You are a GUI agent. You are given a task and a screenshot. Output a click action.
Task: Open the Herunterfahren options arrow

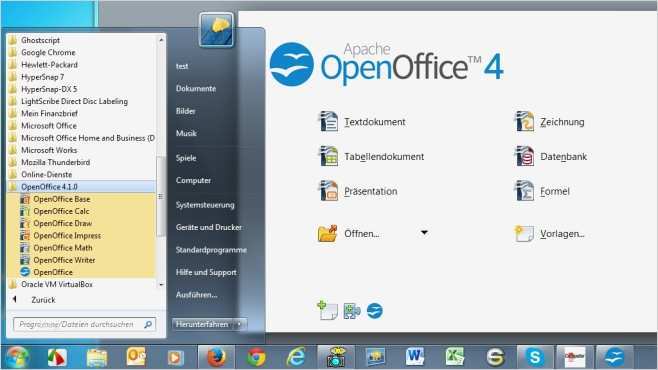coord(240,324)
